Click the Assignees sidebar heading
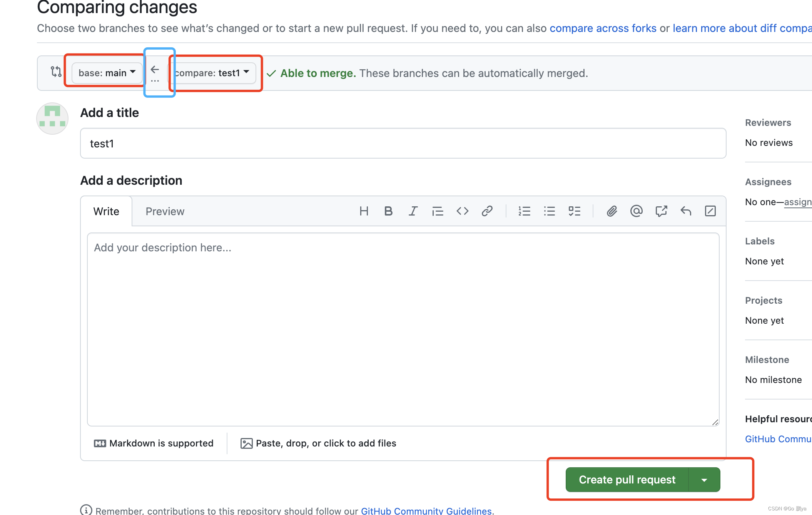This screenshot has width=812, height=515. (768, 182)
